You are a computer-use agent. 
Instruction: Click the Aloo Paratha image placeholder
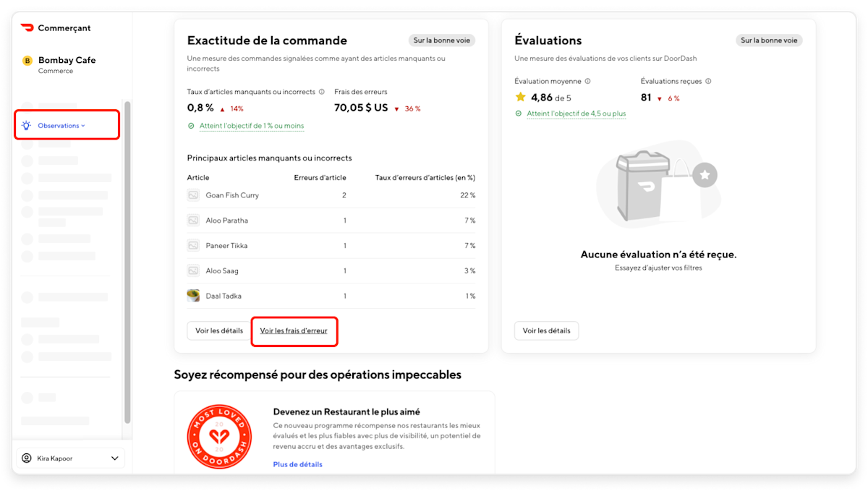pos(193,221)
